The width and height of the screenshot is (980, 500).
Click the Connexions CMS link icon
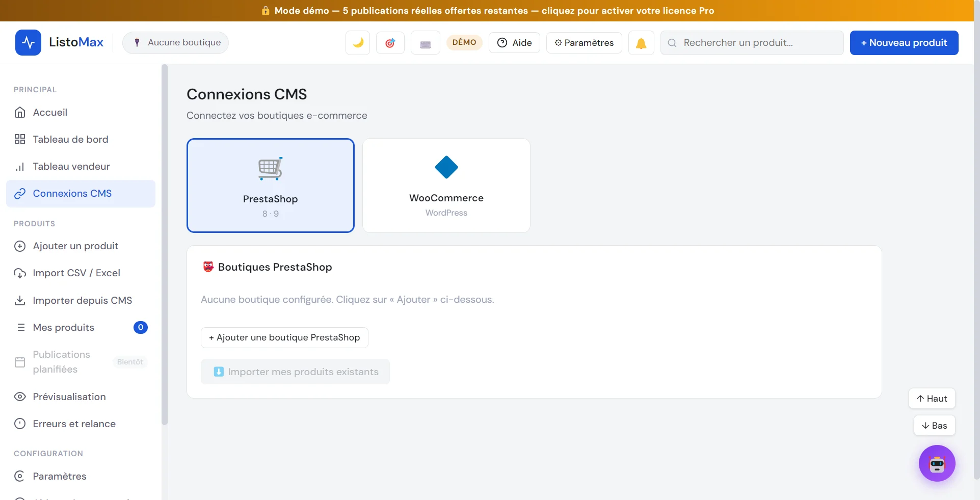coord(20,194)
